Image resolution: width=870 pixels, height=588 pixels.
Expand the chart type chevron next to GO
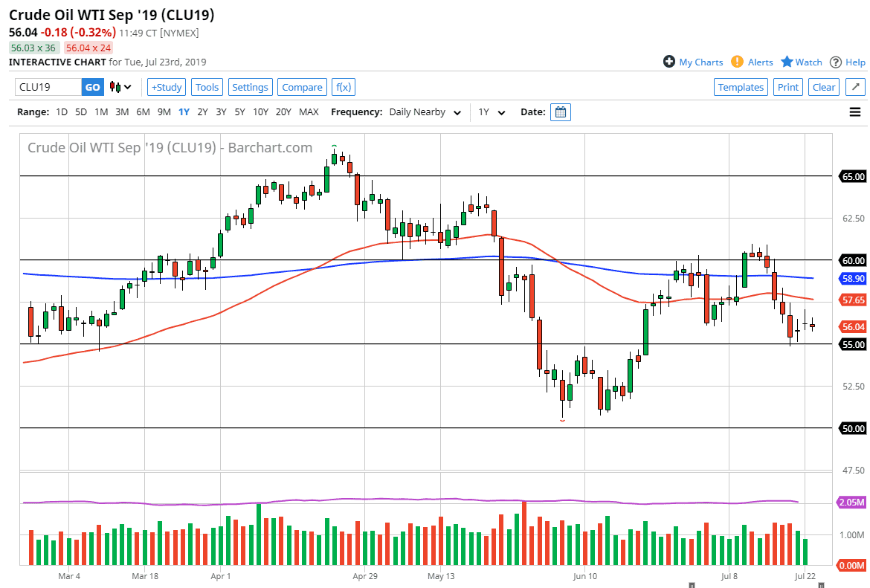(x=128, y=87)
